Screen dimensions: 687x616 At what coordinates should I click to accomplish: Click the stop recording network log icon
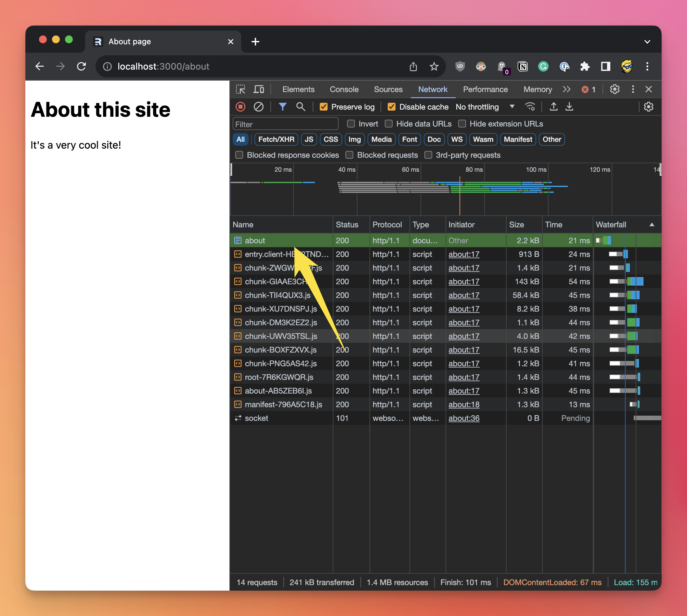click(x=240, y=107)
